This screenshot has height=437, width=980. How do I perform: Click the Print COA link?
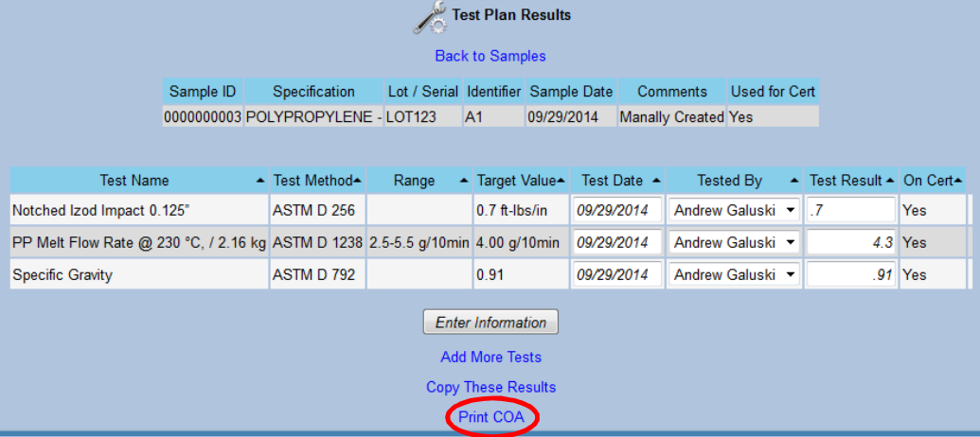(490, 417)
